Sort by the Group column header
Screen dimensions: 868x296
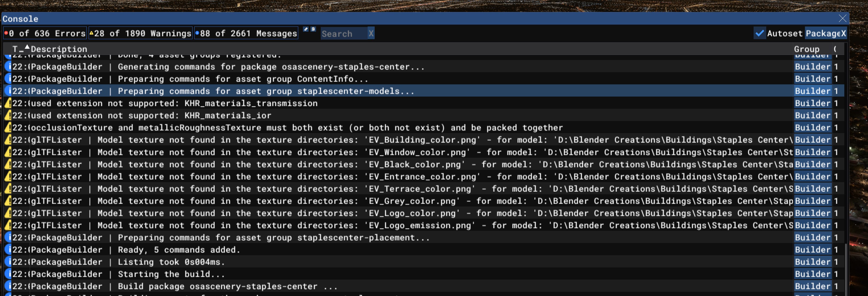(806, 49)
